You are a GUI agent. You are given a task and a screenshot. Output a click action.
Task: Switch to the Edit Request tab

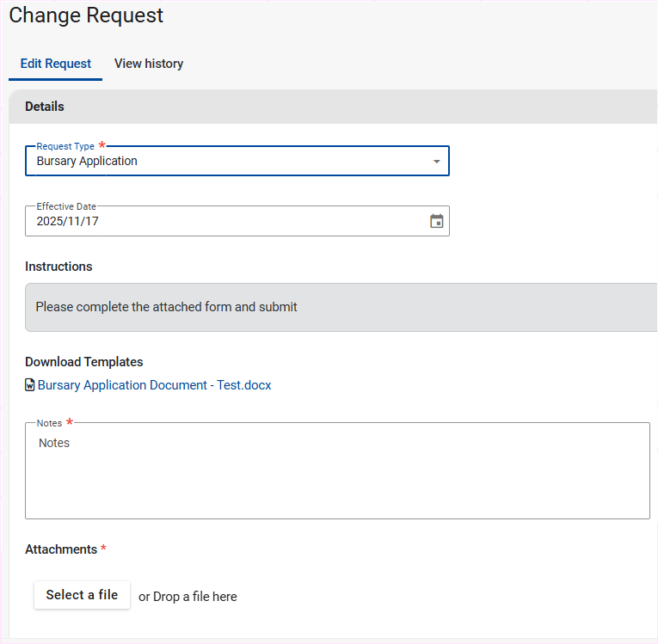[x=56, y=64]
